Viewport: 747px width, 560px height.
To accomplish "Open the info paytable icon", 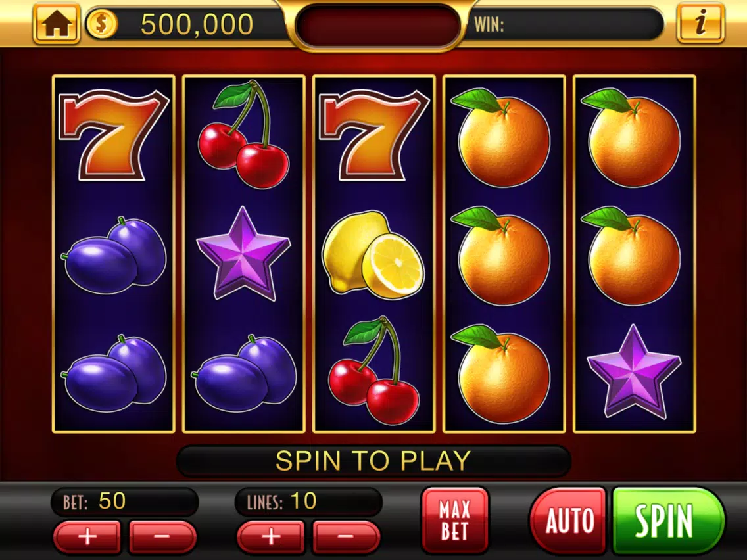I will (x=700, y=24).
